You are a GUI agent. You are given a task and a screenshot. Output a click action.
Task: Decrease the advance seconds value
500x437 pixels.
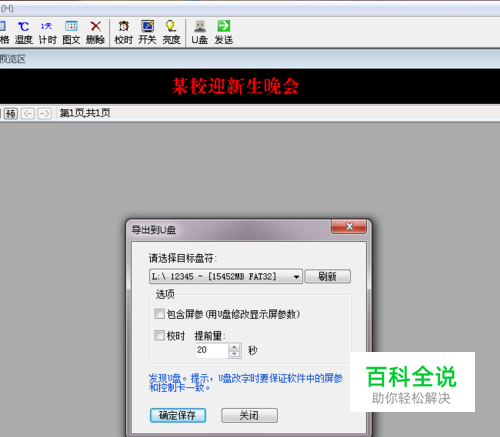234,354
